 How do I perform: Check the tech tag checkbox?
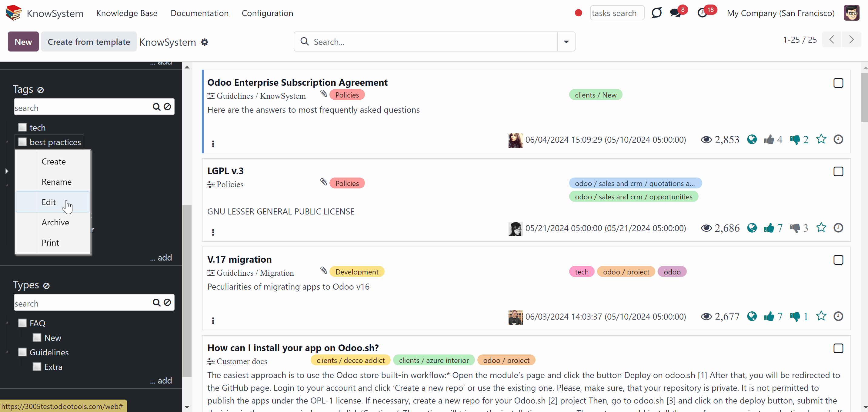coord(22,127)
